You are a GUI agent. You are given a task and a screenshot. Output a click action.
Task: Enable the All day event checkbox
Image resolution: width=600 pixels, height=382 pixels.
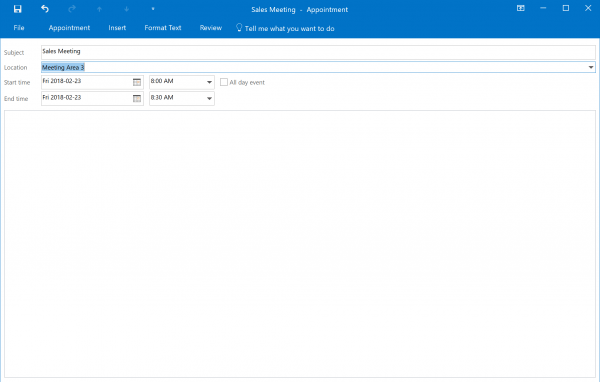224,82
